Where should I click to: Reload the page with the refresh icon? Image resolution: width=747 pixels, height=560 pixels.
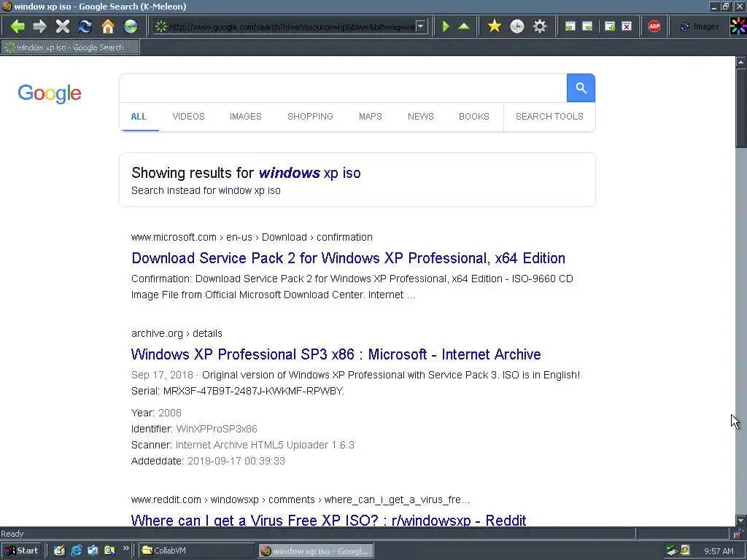(x=85, y=26)
